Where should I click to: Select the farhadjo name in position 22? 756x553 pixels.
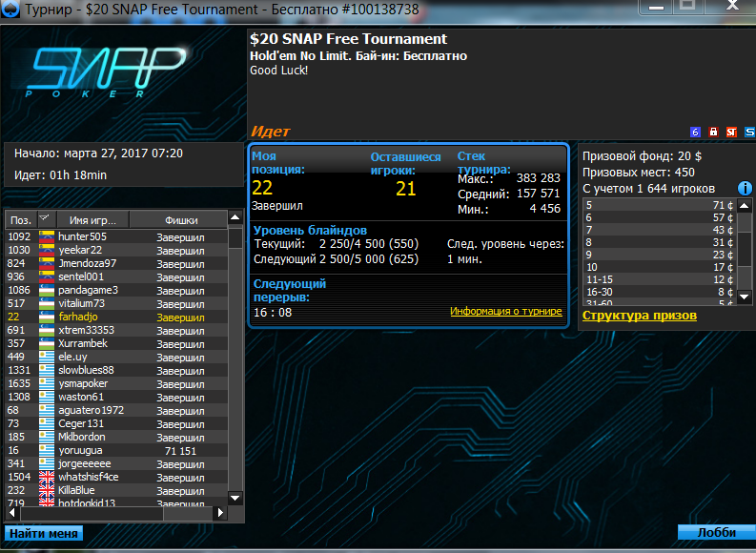pyautogui.click(x=78, y=317)
